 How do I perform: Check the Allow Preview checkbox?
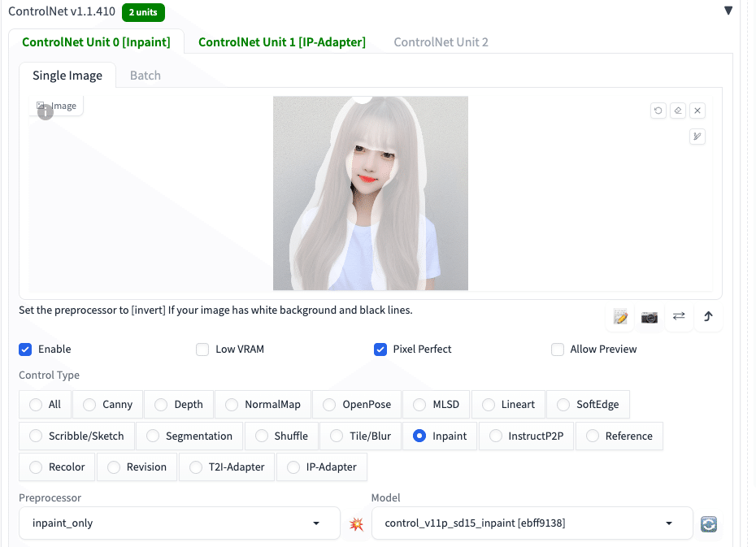(x=558, y=349)
